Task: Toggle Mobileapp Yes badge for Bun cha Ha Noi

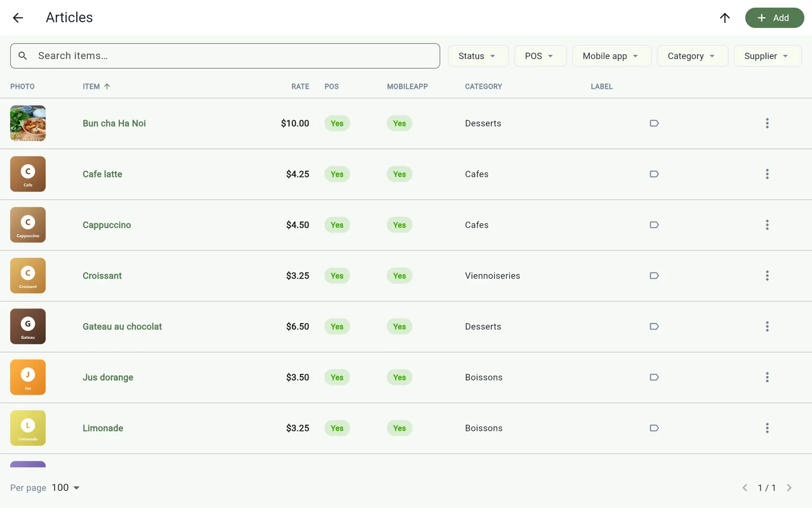Action: [399, 123]
